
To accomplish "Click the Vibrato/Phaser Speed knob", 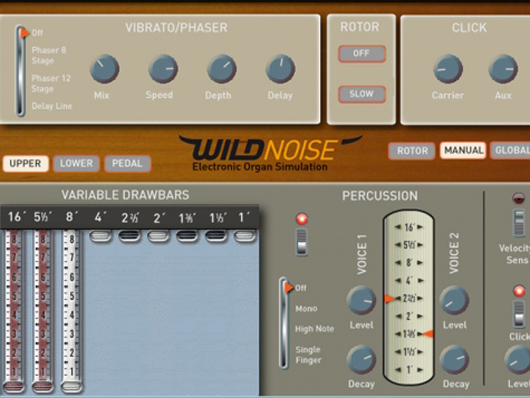I will [x=163, y=69].
